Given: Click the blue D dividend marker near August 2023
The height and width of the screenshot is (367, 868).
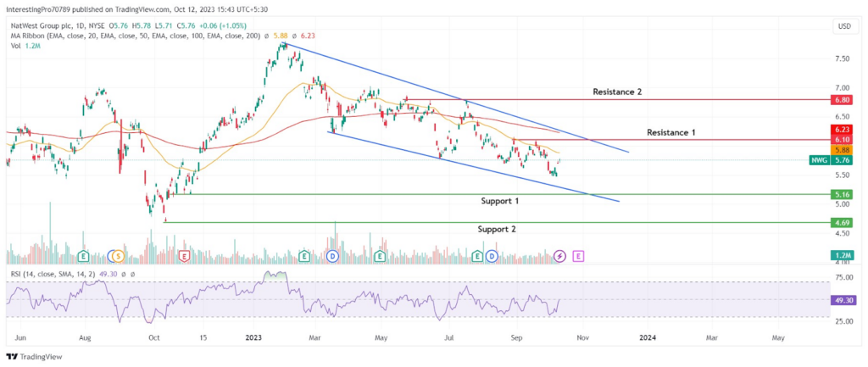Looking at the screenshot, I should pos(492,256).
